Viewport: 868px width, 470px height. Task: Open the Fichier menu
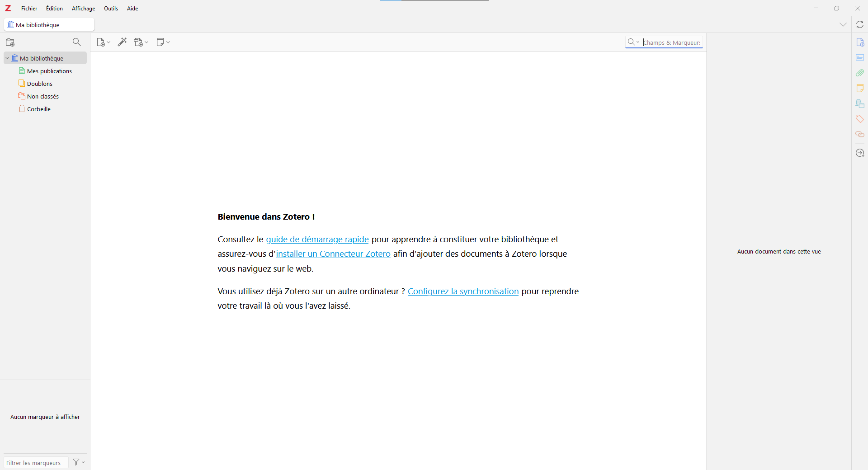pos(29,9)
